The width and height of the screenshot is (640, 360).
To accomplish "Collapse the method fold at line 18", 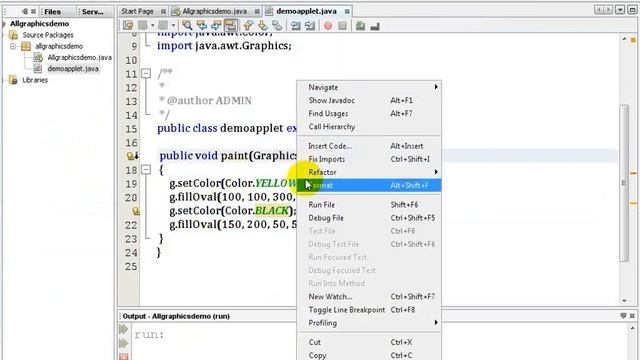I will pyautogui.click(x=146, y=169).
